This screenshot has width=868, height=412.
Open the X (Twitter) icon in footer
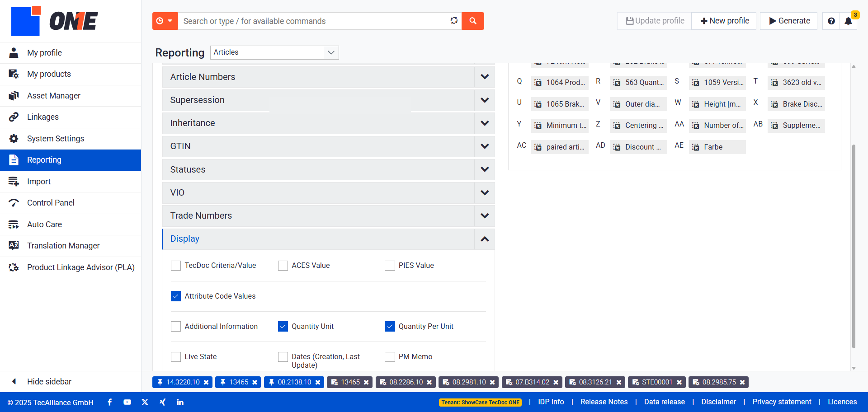tap(145, 402)
